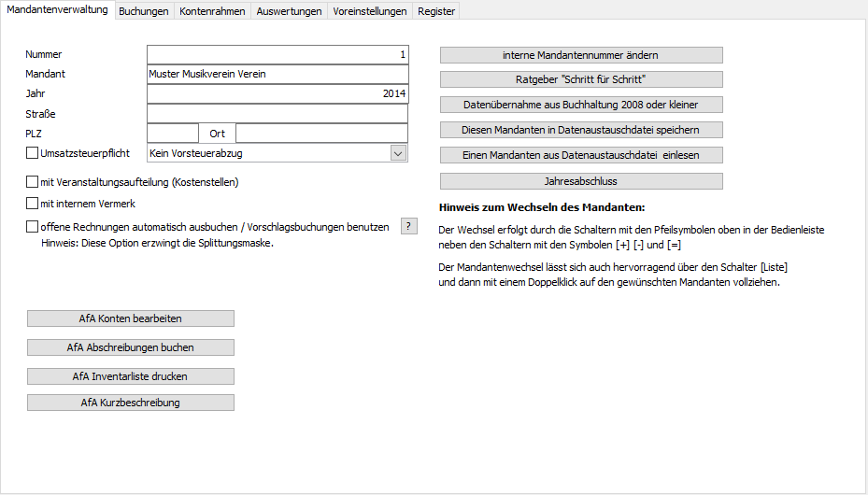Viewport: 868px width, 495px height.
Task: Open the Kein Vorsteuerabzug dropdown
Action: coord(398,153)
